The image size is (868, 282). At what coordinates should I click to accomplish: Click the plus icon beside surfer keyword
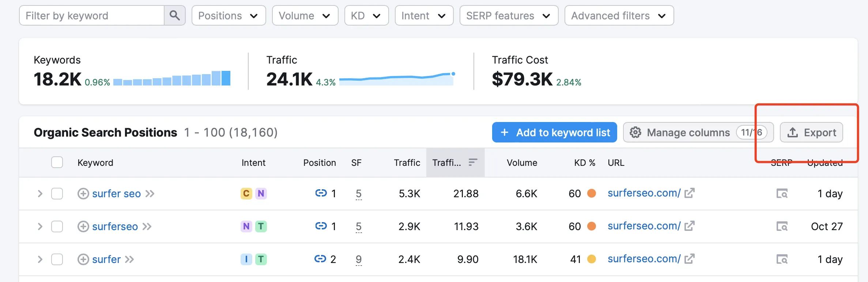(83, 259)
